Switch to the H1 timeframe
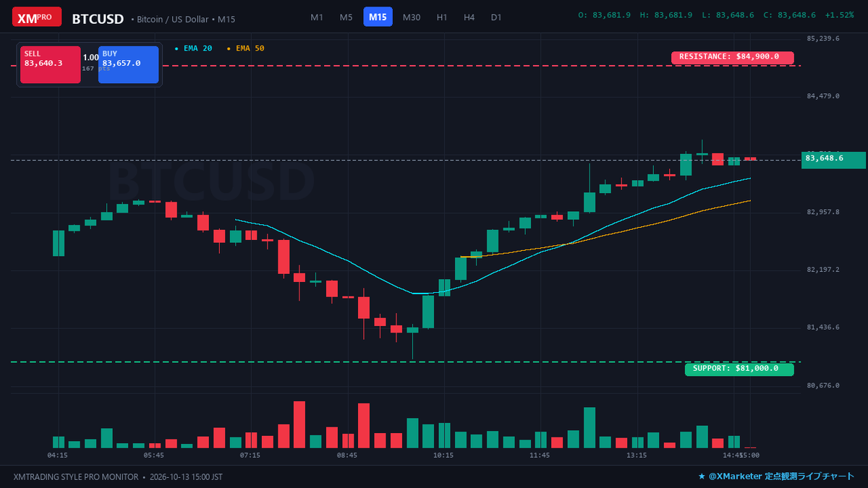The image size is (868, 488). (x=442, y=17)
